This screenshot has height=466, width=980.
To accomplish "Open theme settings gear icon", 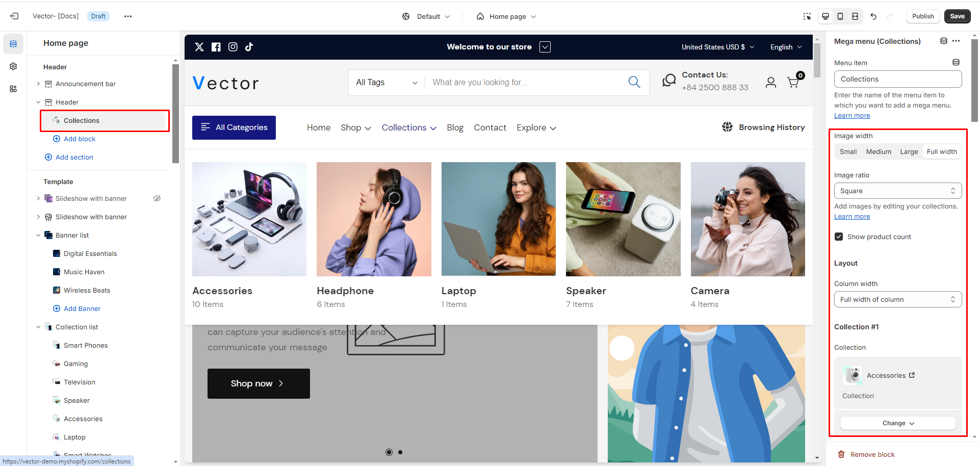I will (x=13, y=66).
